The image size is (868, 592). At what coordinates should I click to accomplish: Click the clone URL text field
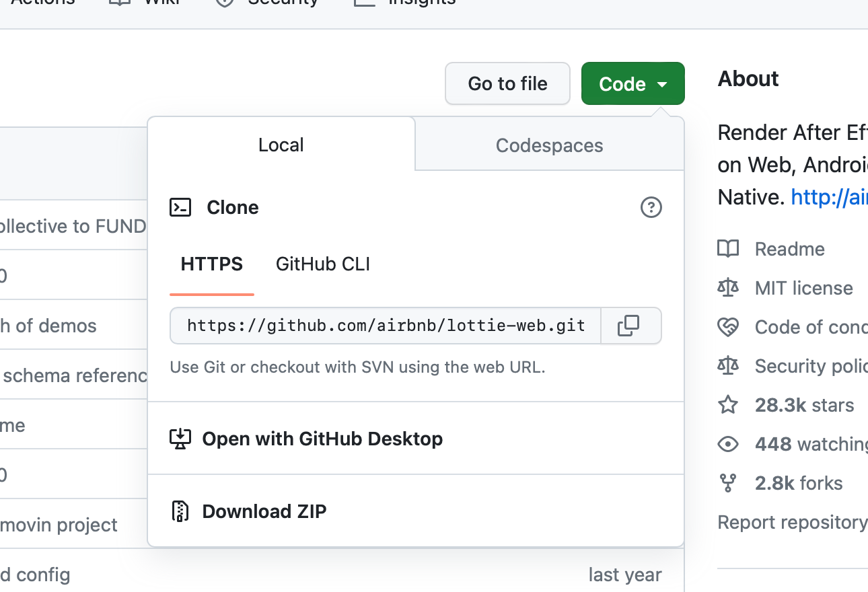tap(386, 326)
